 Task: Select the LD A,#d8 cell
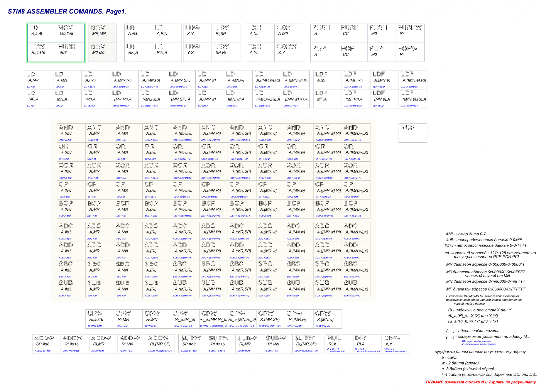41,33
